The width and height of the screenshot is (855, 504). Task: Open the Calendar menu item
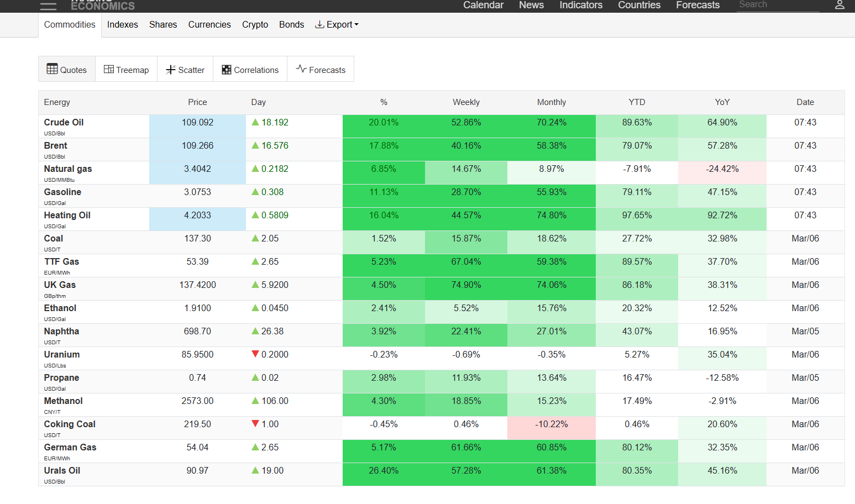[483, 5]
